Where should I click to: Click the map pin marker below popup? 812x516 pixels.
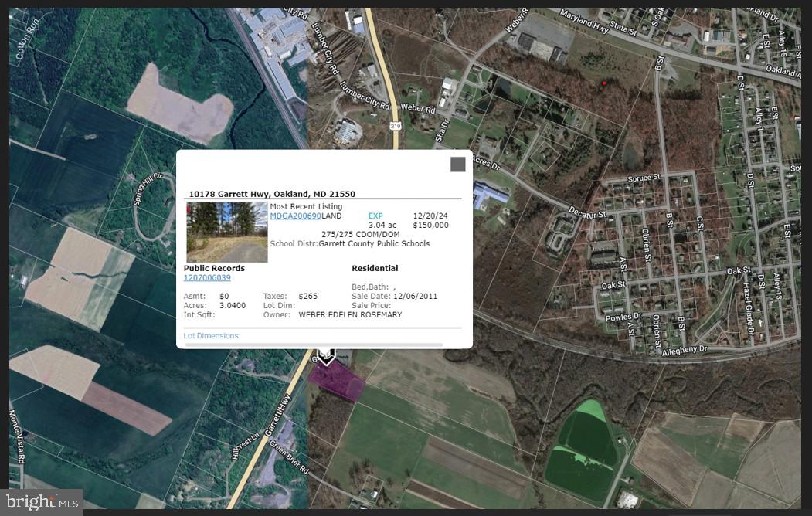pyautogui.click(x=326, y=356)
